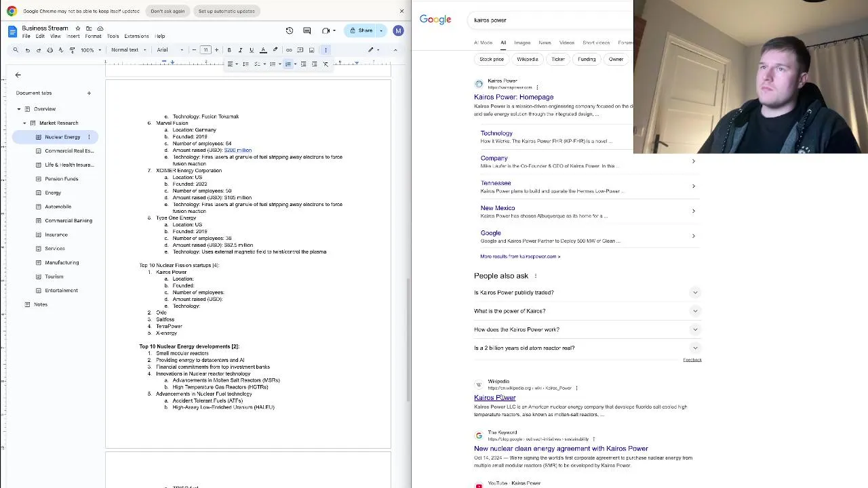Decrease font size with minus button
This screenshot has width=868, height=488.
[195, 50]
